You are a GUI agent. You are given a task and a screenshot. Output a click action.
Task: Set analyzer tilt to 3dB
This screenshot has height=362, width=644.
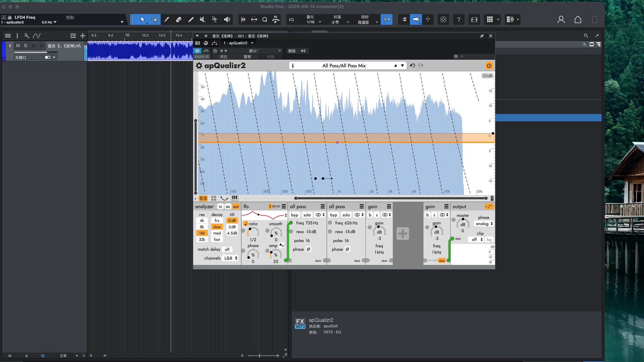232,227
